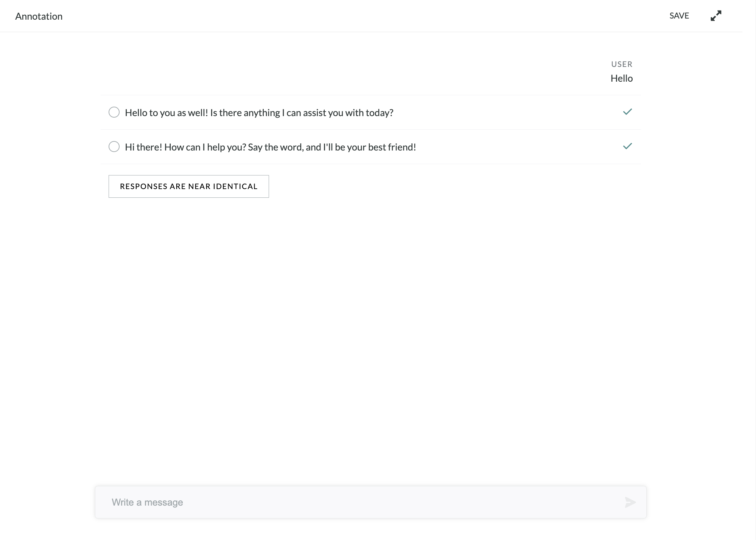Mark responses as near identical
This screenshot has height=540, width=756.
pyautogui.click(x=189, y=186)
